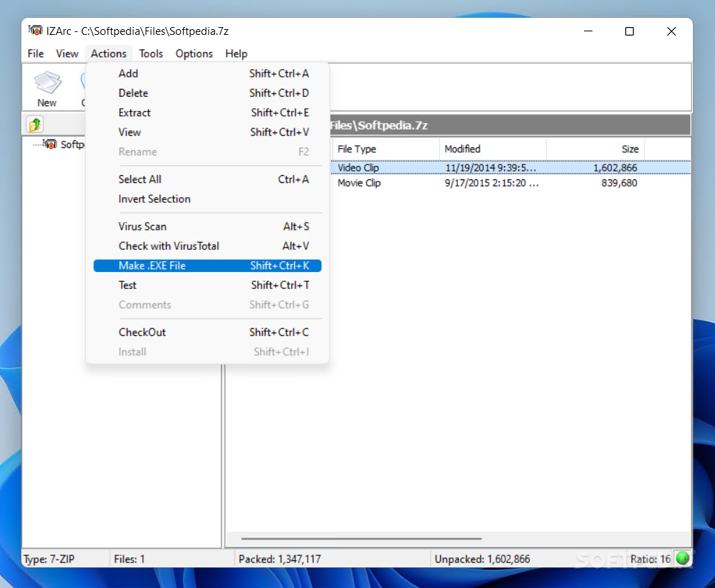715x588 pixels.
Task: Choose Extract from Actions menu
Action: [x=207, y=112]
